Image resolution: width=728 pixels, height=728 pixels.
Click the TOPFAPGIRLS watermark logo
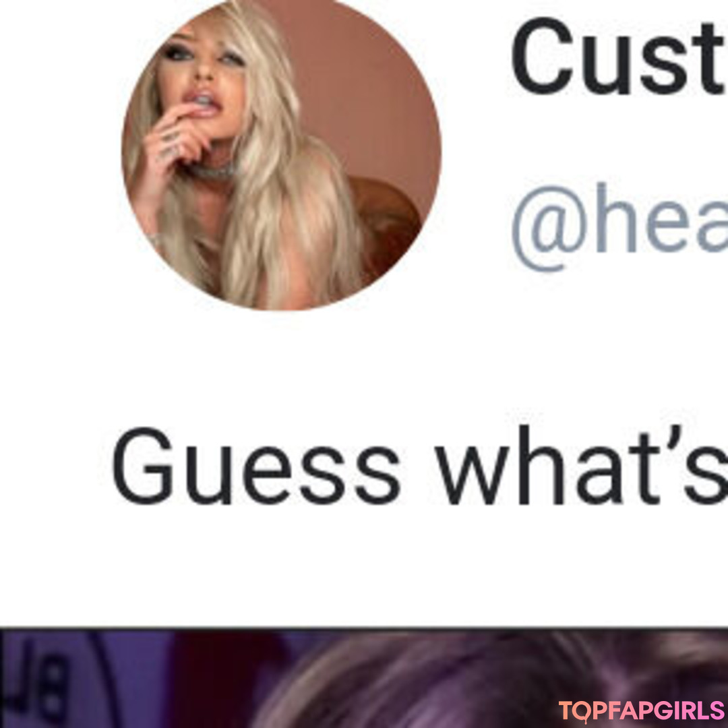pyautogui.click(x=641, y=711)
